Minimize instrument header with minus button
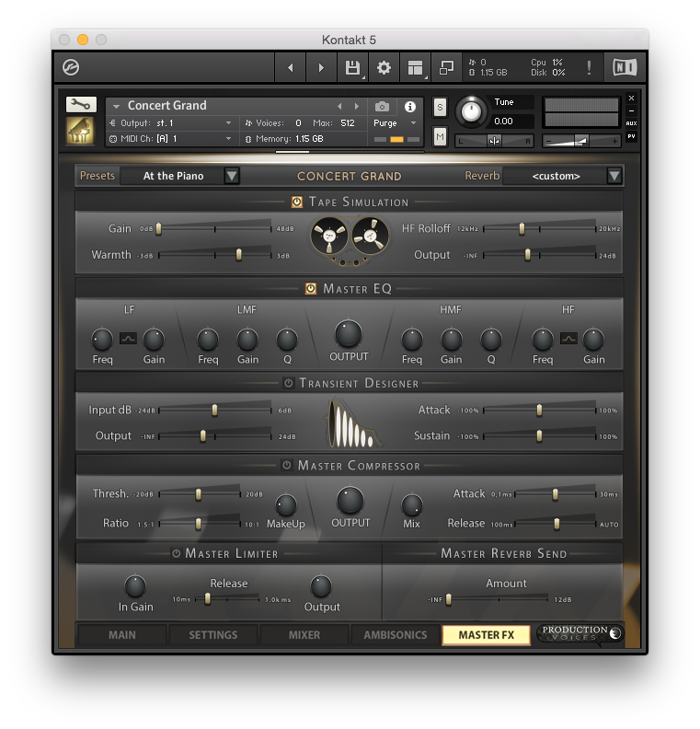The width and height of the screenshot is (700, 729). coord(631,110)
